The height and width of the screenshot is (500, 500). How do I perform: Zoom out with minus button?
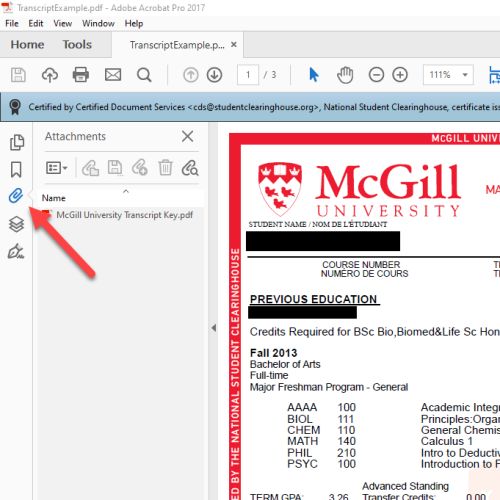pos(376,75)
